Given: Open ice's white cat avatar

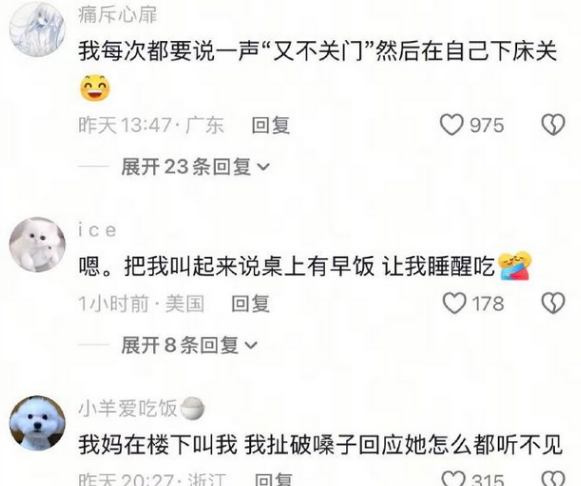Looking at the screenshot, I should point(37,244).
